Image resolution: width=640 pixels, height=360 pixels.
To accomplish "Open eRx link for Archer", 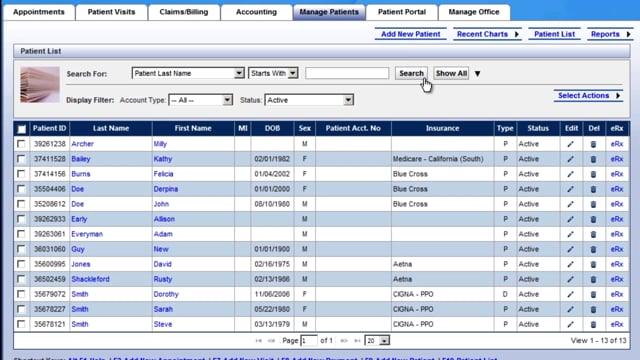I will click(x=617, y=144).
